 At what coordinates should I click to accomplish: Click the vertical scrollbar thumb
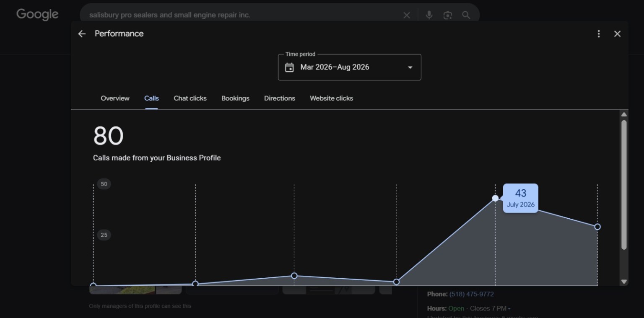[624, 185]
